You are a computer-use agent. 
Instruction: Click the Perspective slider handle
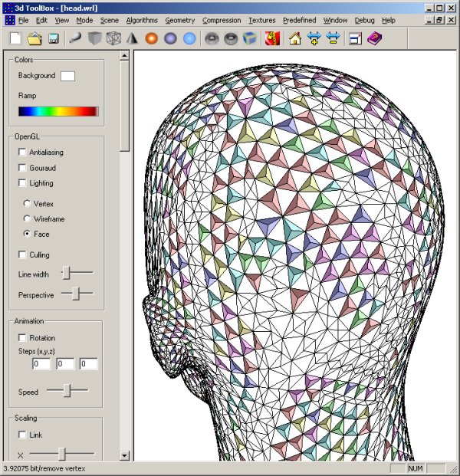click(76, 293)
